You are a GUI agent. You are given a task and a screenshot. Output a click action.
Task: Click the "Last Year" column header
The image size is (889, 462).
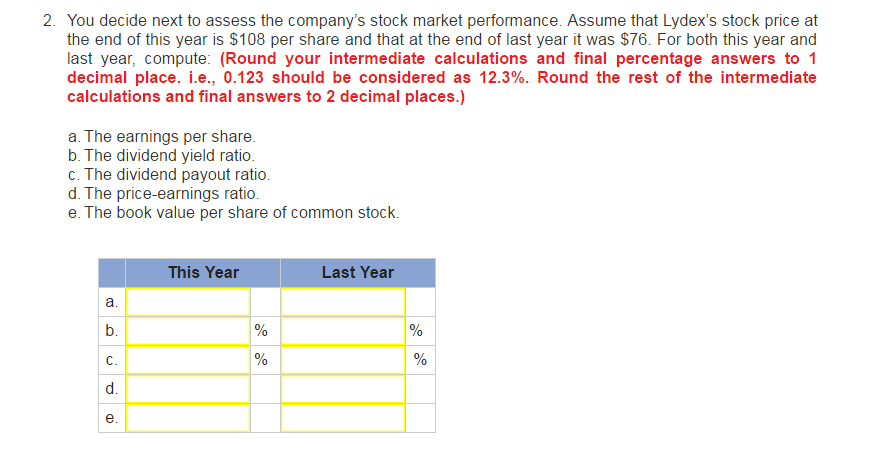coord(357,272)
